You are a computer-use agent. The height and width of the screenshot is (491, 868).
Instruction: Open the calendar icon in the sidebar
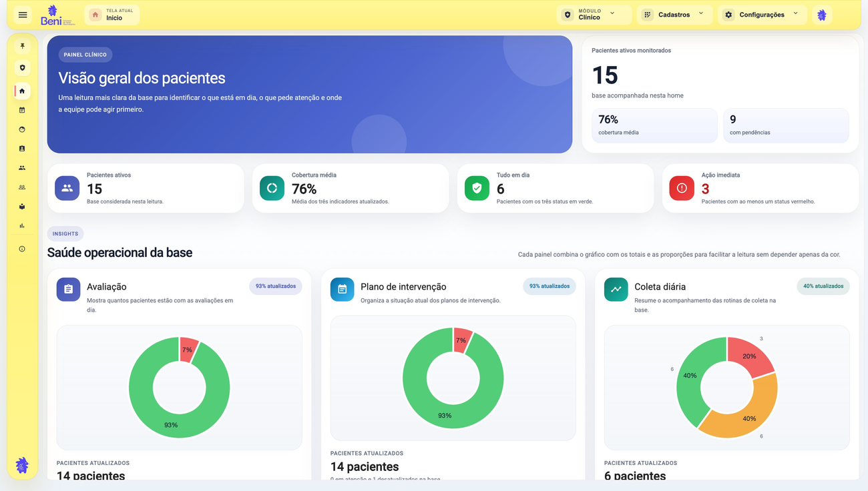[x=22, y=110]
